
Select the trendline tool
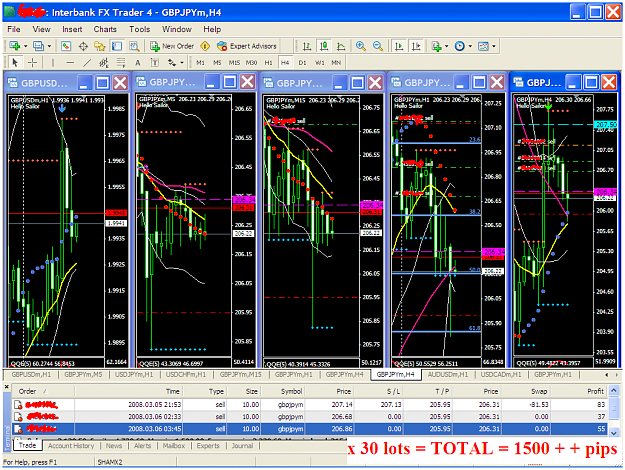pyautogui.click(x=87, y=63)
